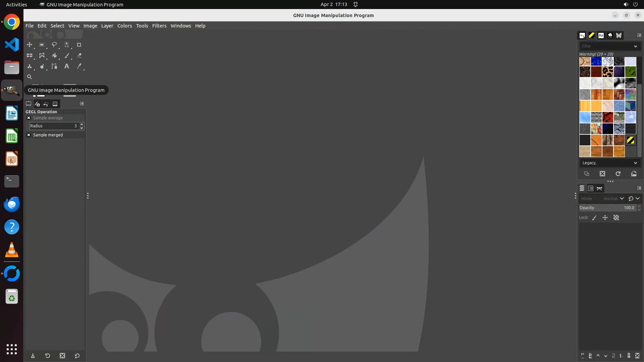
Task: Select the Color Picker eyedropper tool
Action: (x=79, y=66)
